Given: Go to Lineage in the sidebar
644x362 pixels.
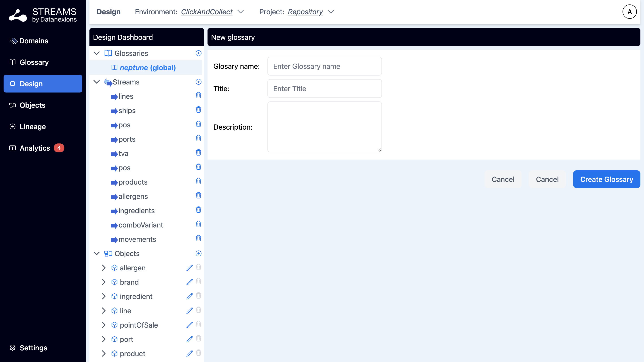Looking at the screenshot, I should click(32, 127).
